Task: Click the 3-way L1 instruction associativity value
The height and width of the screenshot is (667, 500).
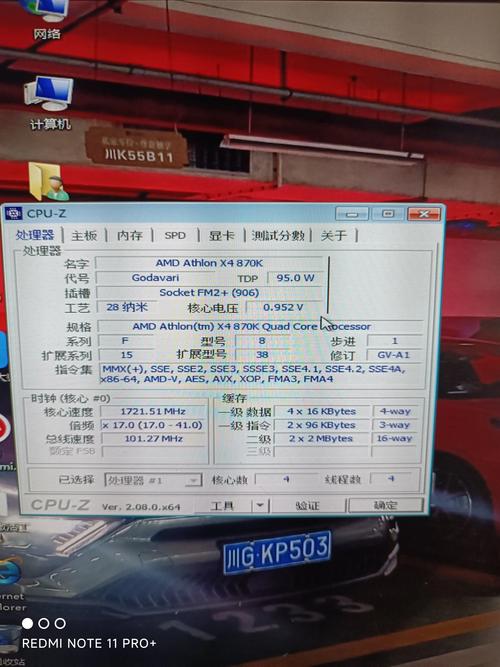Action: (394, 425)
